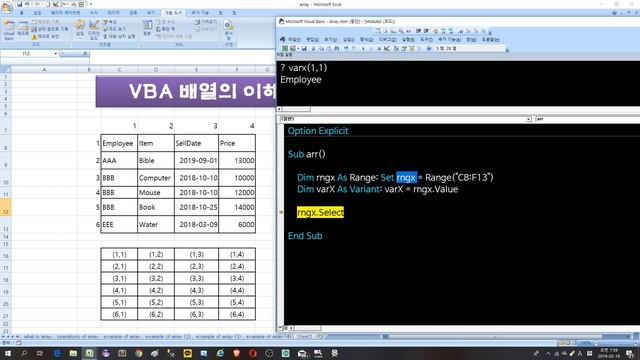Screen dimensions: 640x360
Task: Click the XML Source button in ribbon
Action: (147, 28)
